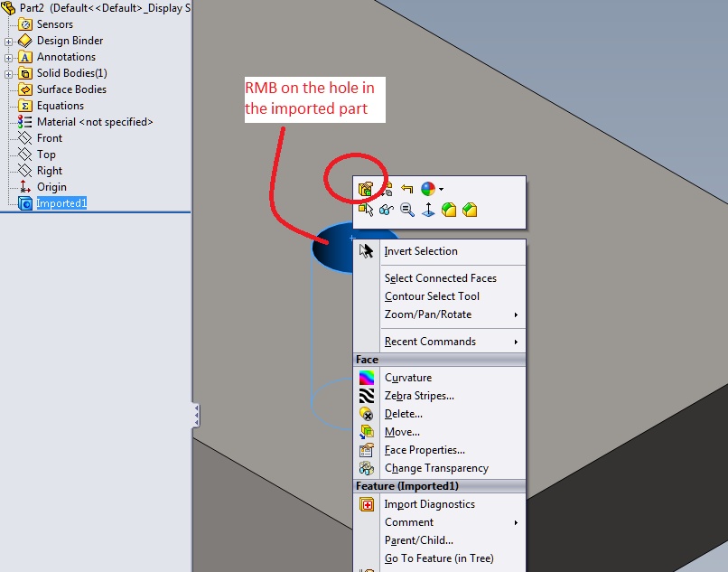This screenshot has width=728, height=572.
Task: Open Import Diagnostics
Action: [439, 504]
